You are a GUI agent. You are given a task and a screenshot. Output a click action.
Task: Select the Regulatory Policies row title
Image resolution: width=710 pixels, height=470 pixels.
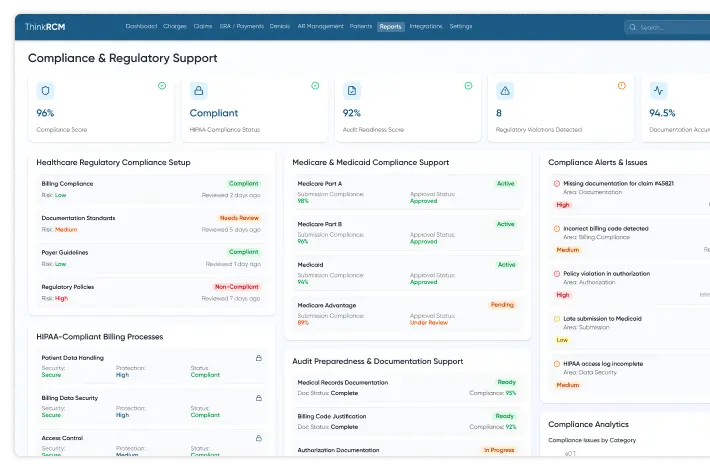pyautogui.click(x=67, y=287)
